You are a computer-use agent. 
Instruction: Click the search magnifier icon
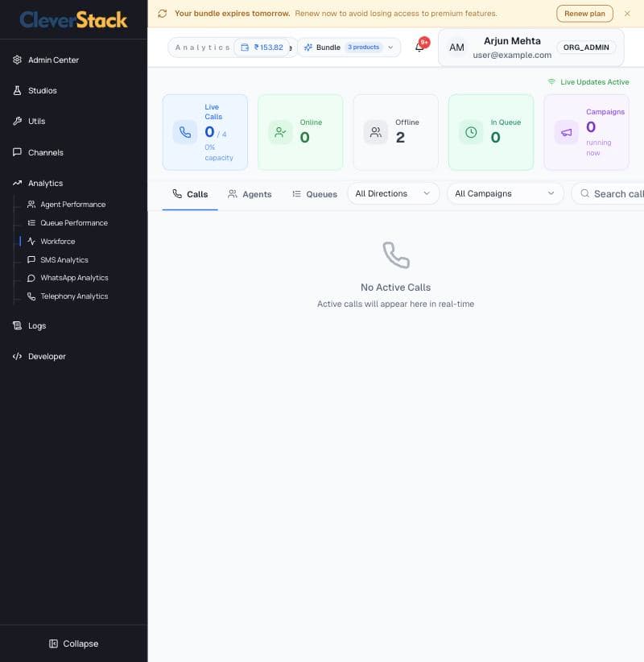tap(585, 193)
